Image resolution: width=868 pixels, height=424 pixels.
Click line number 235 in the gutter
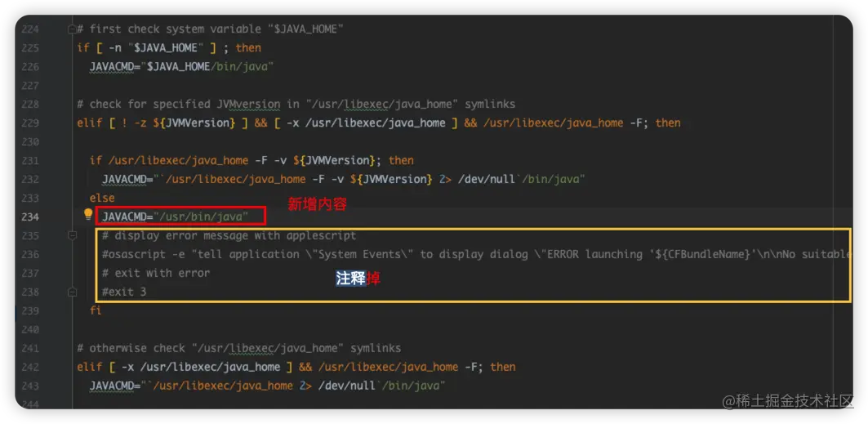point(30,236)
